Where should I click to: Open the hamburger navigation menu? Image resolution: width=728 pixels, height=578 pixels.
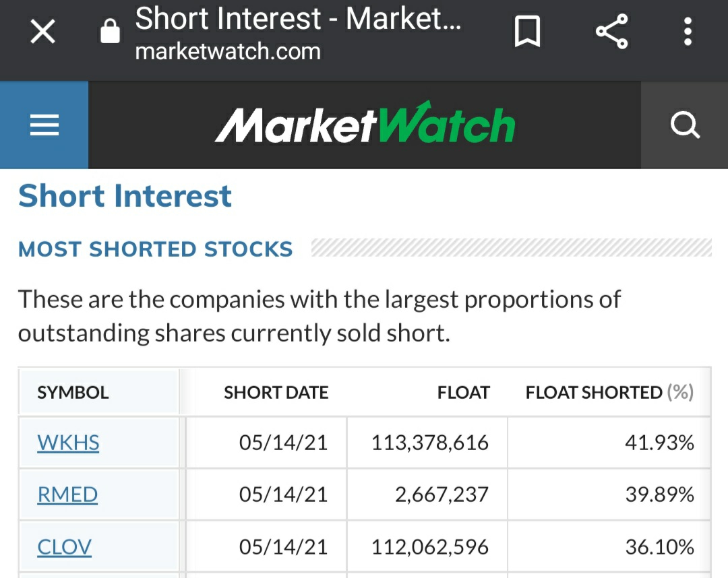coord(44,125)
